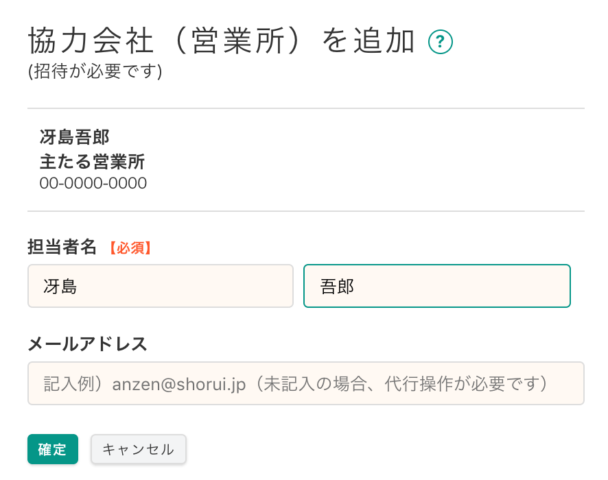Click the divider line below the phone number

(306, 211)
